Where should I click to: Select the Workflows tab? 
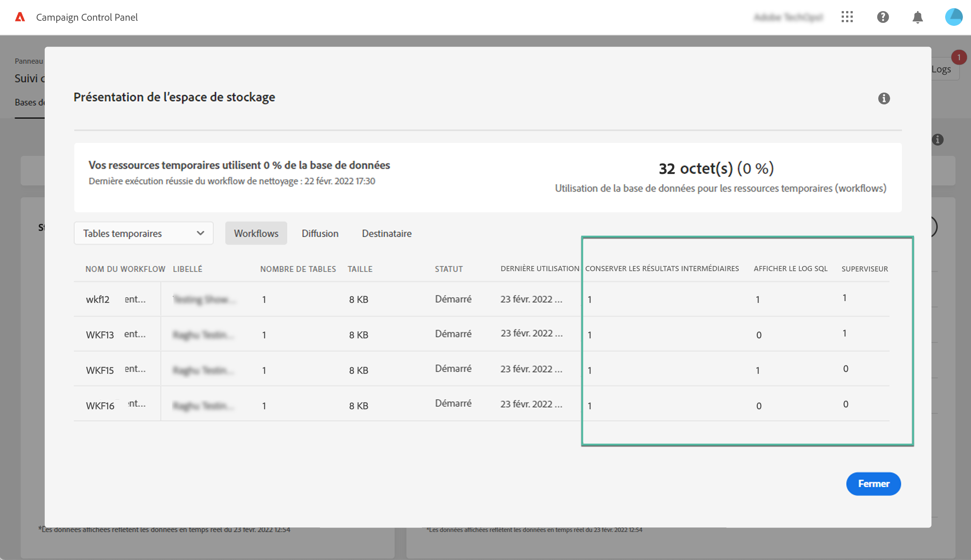coord(256,233)
